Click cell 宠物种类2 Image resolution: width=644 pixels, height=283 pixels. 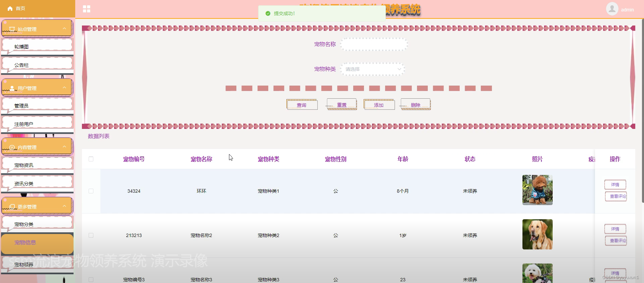pyautogui.click(x=269, y=235)
